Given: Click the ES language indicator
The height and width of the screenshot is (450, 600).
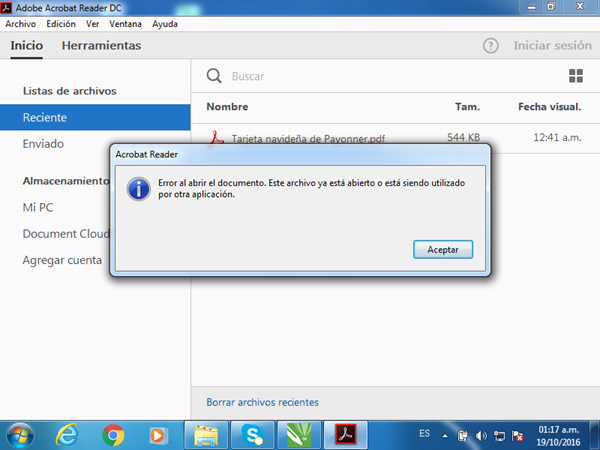Looking at the screenshot, I should point(424,434).
